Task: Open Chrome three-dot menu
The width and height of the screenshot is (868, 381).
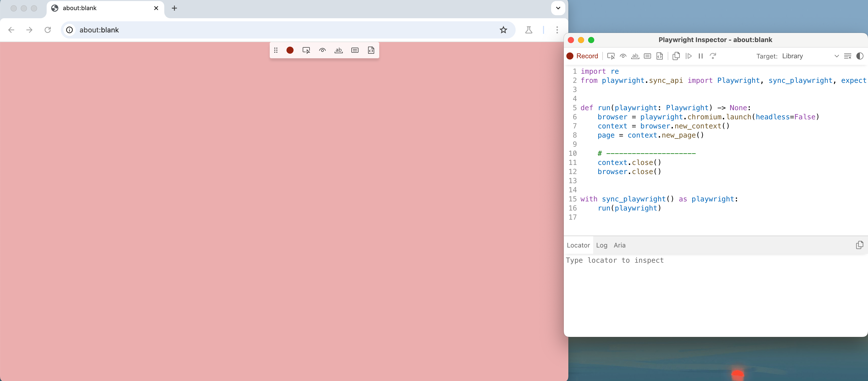Action: [x=557, y=30]
